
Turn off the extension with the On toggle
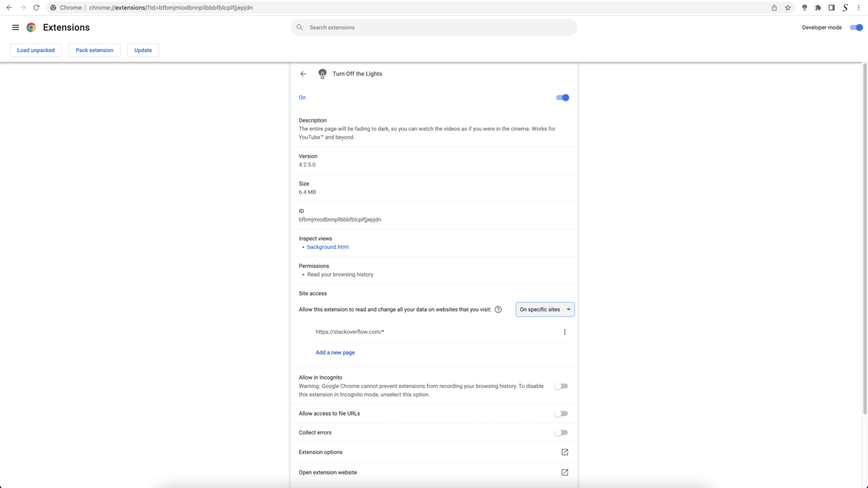tap(562, 97)
